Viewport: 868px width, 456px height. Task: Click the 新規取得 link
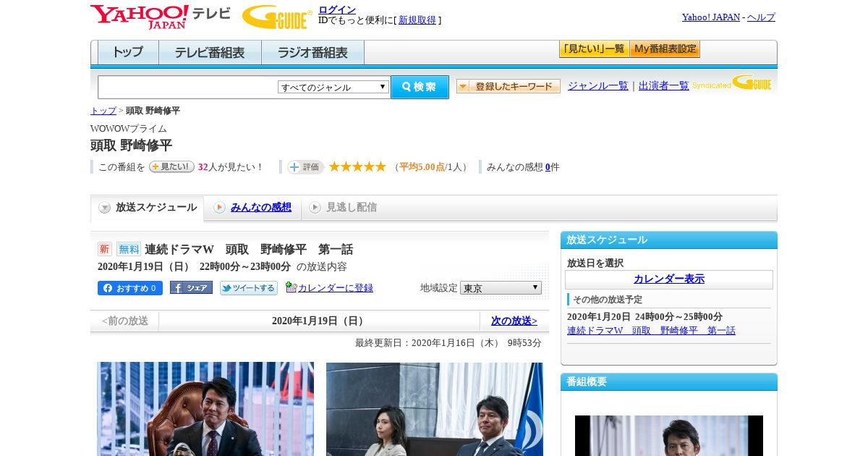417,20
